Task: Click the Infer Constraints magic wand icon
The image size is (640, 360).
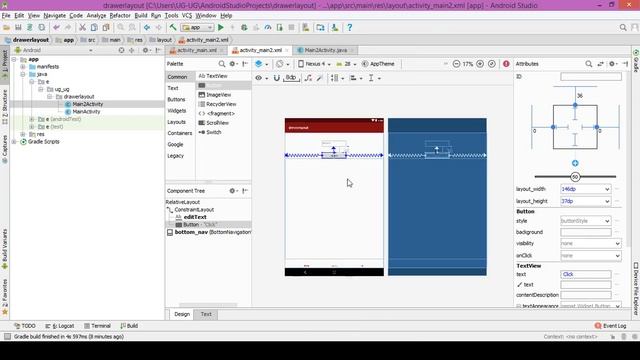Action: click(x=320, y=78)
